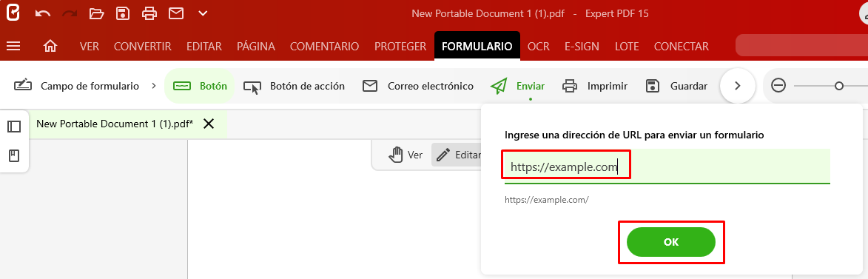
Task: Send the document via the mail icon
Action: [176, 13]
